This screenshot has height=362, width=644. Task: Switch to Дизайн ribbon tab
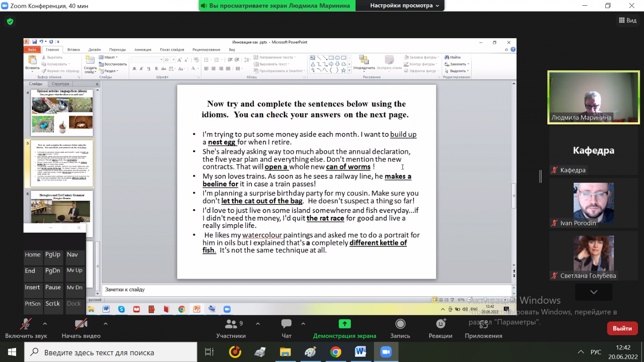[95, 50]
